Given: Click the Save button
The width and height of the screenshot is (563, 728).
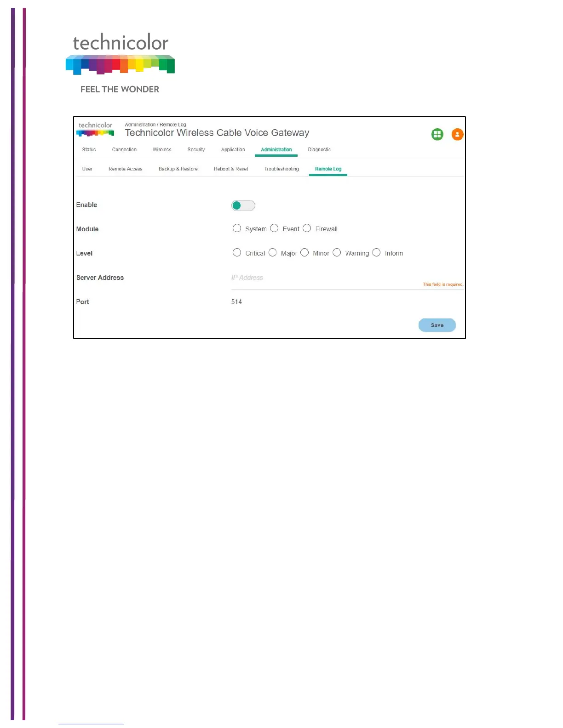Looking at the screenshot, I should tap(437, 325).
